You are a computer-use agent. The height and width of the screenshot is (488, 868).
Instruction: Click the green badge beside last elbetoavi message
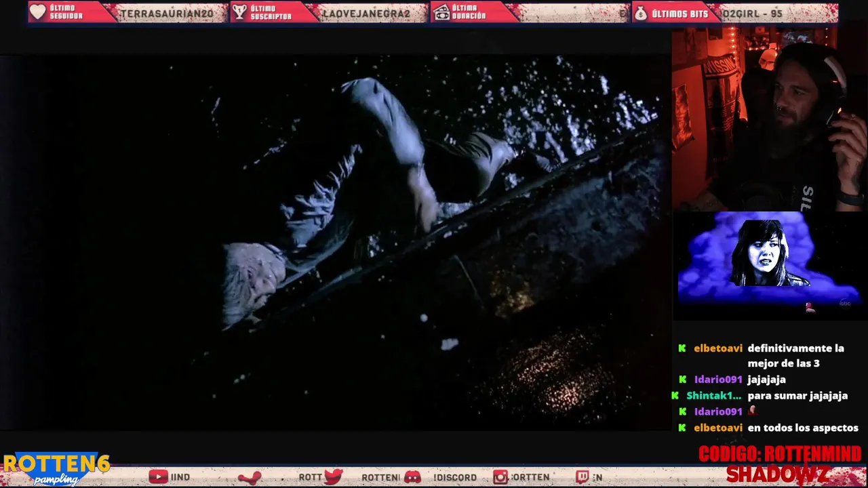click(682, 428)
